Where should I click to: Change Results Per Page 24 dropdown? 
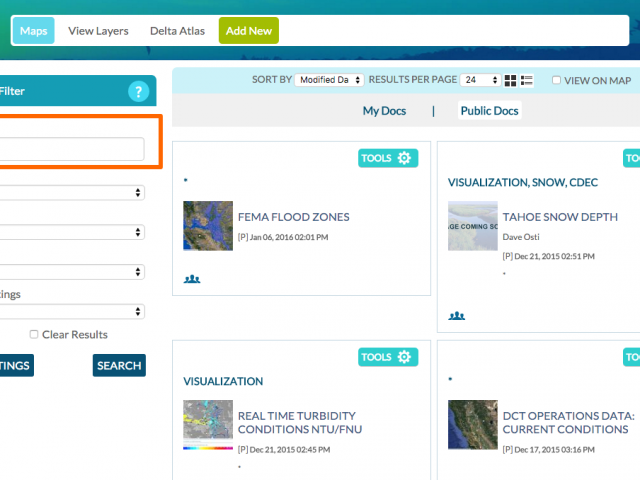(x=480, y=80)
